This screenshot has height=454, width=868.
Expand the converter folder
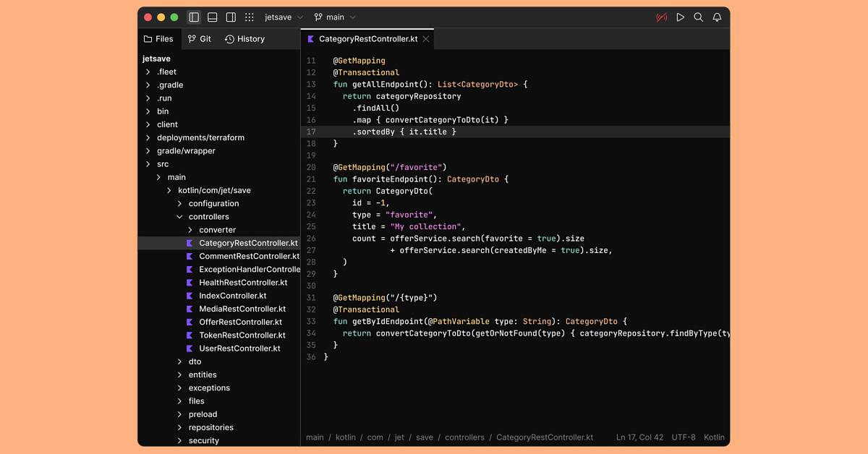pos(190,230)
